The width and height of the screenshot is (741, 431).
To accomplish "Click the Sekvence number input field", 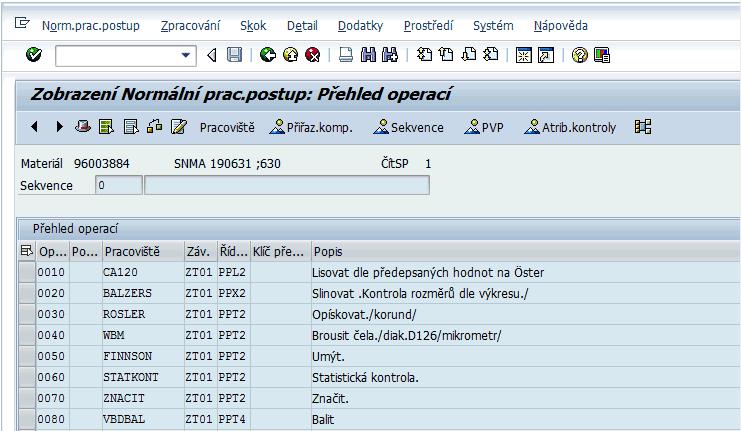I will pos(119,185).
